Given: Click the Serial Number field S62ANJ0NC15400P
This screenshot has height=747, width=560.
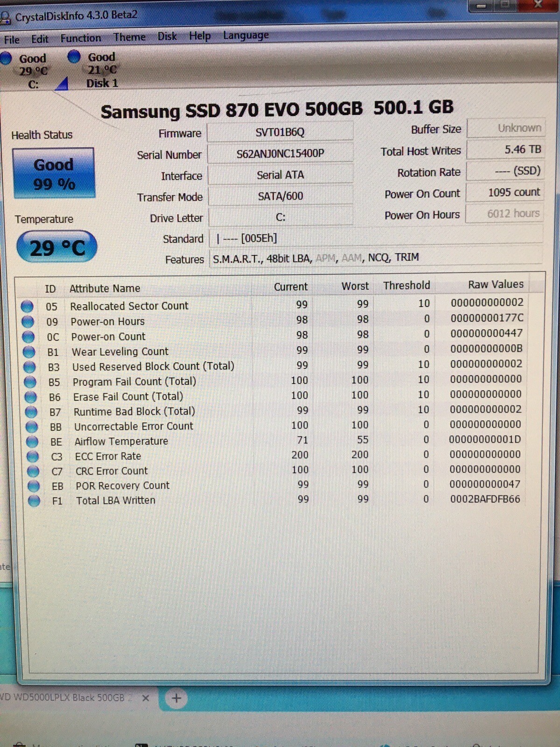Looking at the screenshot, I should pos(280,154).
